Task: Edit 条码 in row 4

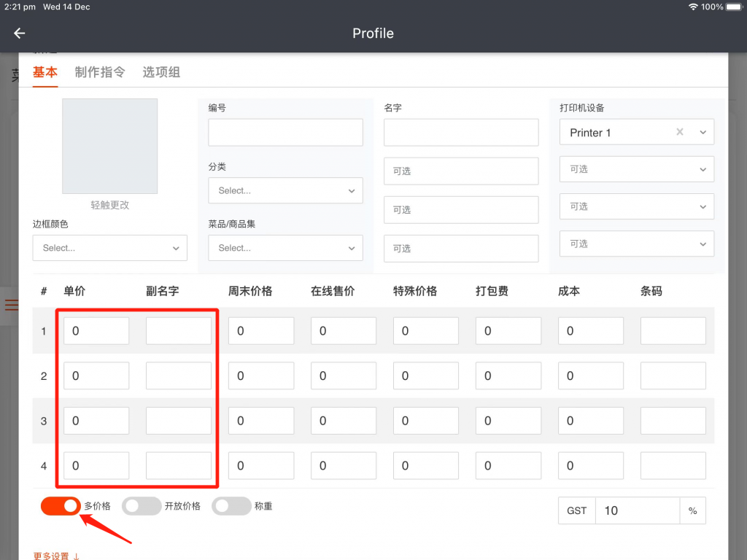Action: point(673,466)
